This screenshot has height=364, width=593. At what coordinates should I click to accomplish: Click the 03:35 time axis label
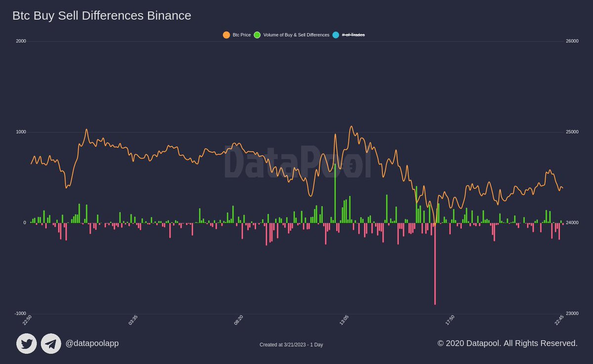coord(133,320)
